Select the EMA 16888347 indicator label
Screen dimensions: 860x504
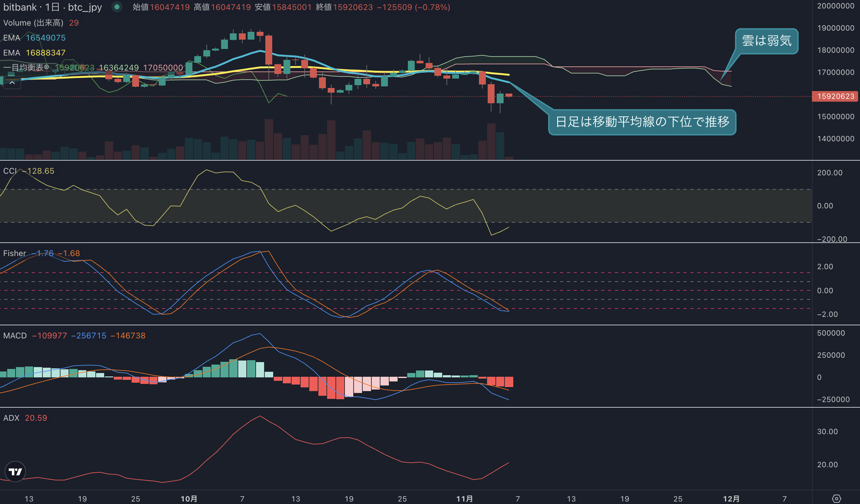click(x=34, y=53)
